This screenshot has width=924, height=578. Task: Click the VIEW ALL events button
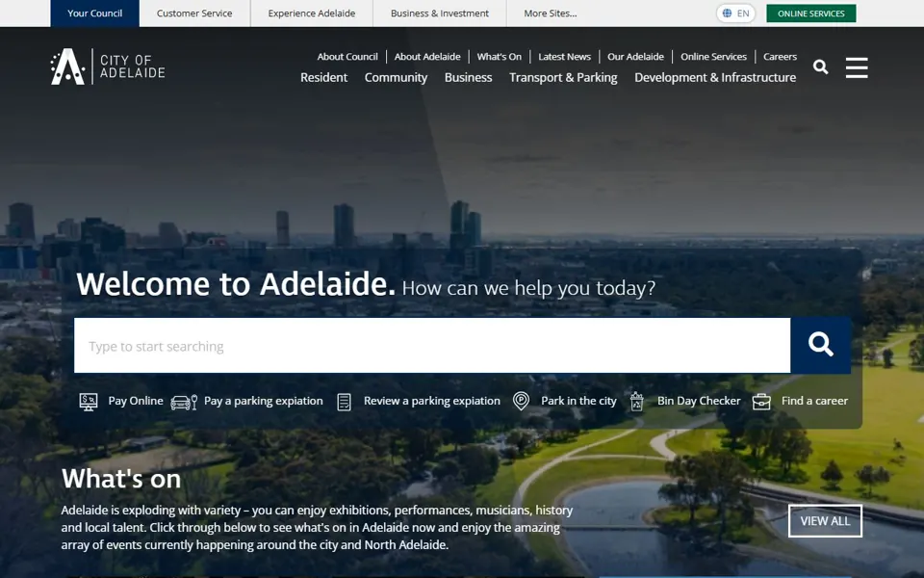pos(825,521)
